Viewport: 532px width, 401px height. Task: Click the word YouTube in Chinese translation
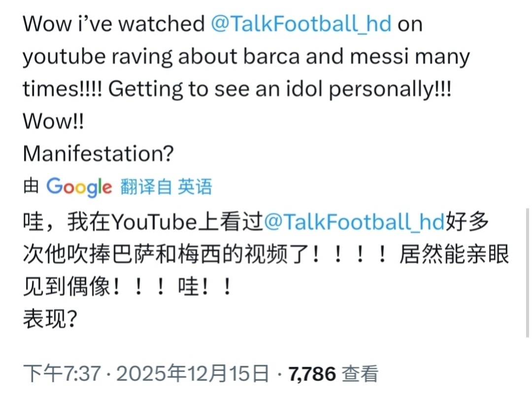pos(154,222)
